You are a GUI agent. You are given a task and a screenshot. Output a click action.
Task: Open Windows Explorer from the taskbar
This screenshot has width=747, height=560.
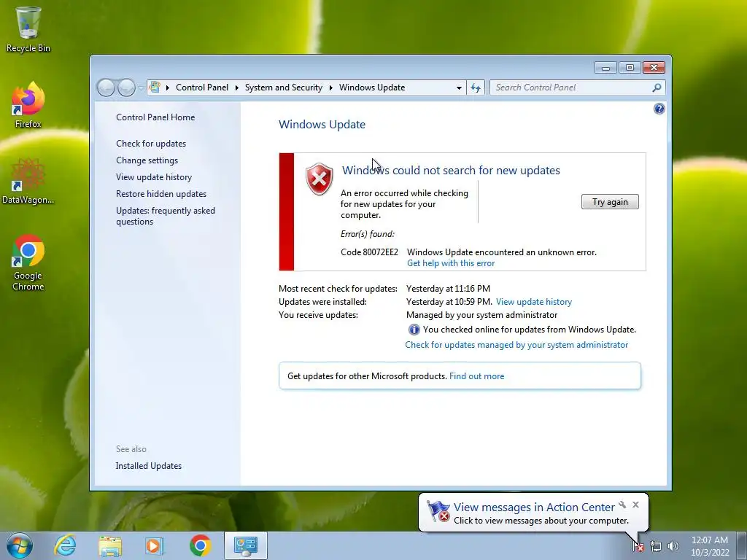110,545
